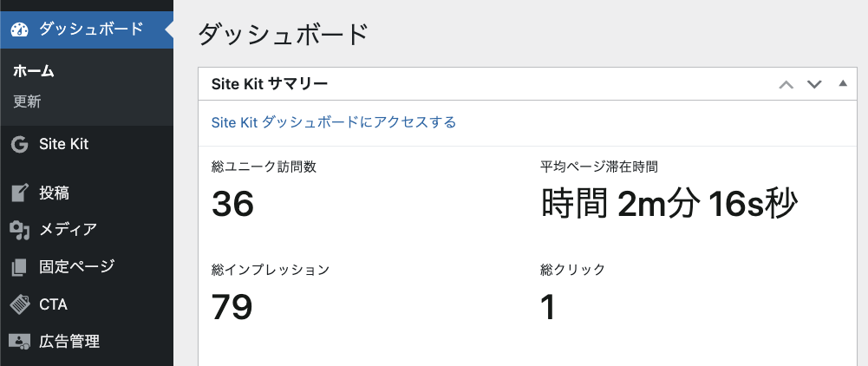This screenshot has height=366, width=868.
Task: Open Site Kit ダッシュボードにアクセスする link
Action: [334, 122]
